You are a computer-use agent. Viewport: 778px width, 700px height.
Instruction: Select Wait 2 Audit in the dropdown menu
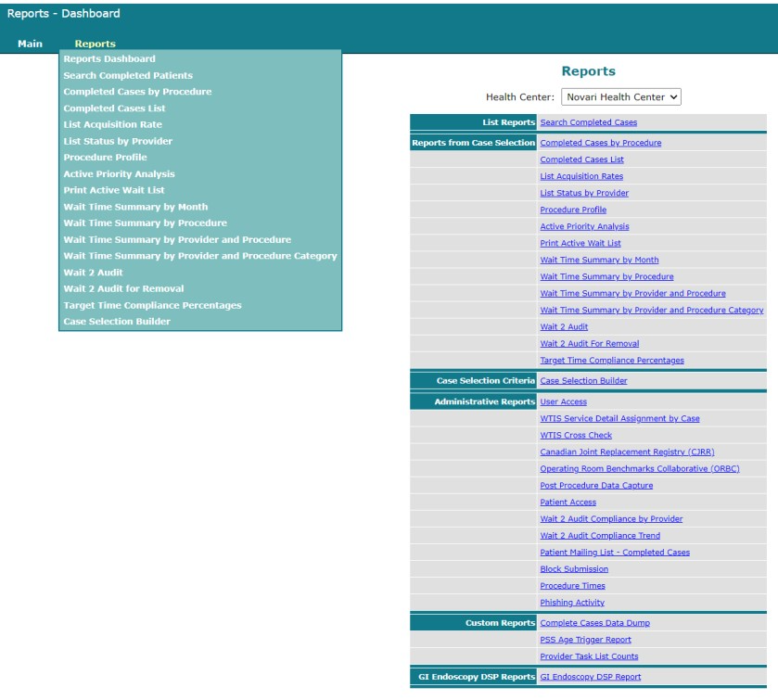[93, 273]
